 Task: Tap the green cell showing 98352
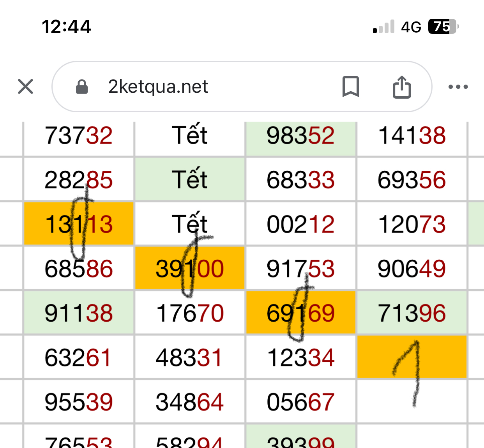300,136
